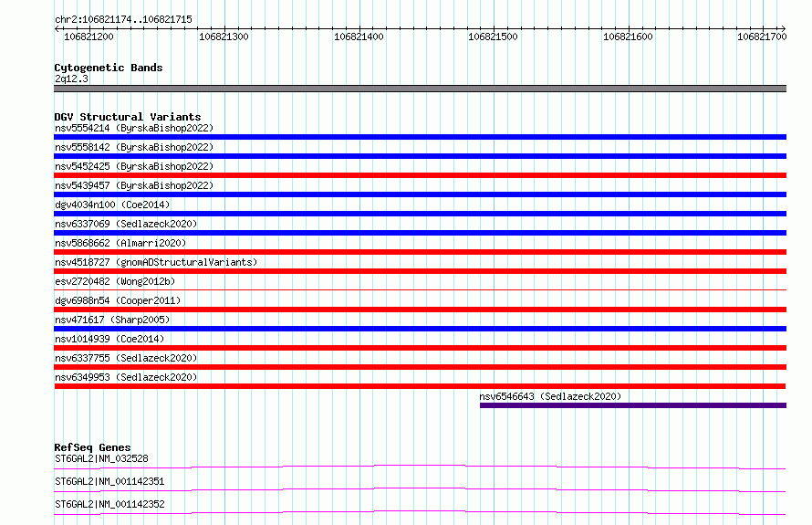
Task: Click the gray 2q12.3 cytogenetic band bar
Action: (420, 89)
